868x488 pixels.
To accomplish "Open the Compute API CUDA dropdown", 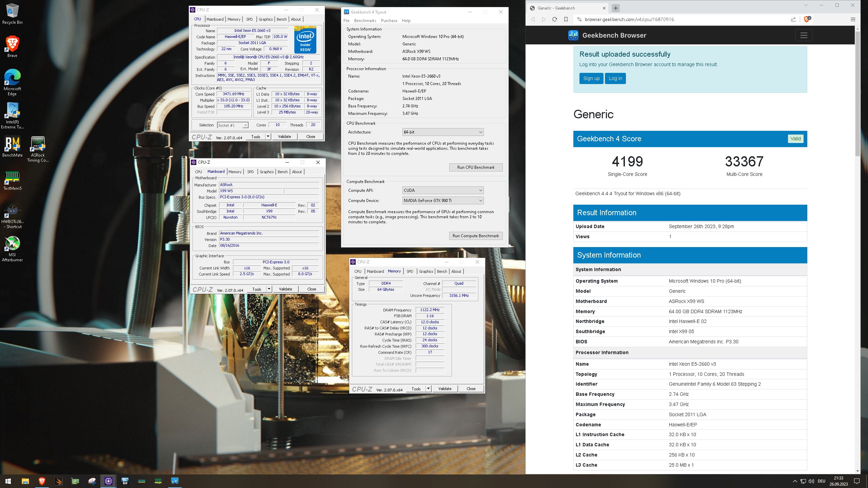I will coord(443,190).
